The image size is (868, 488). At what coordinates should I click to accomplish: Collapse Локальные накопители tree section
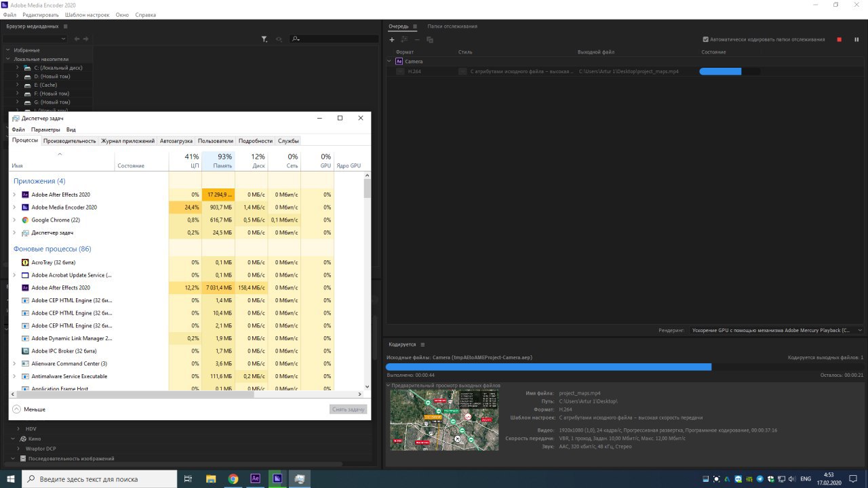point(9,59)
